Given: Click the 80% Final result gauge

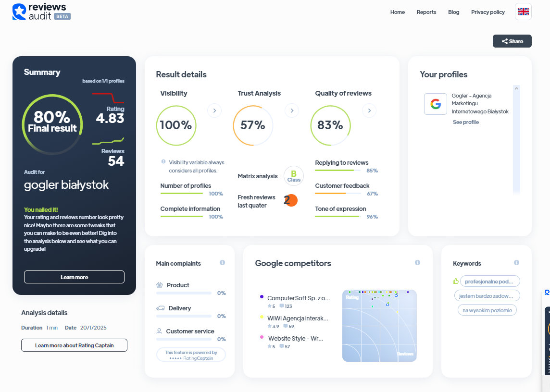Looking at the screenshot, I should click(52, 124).
